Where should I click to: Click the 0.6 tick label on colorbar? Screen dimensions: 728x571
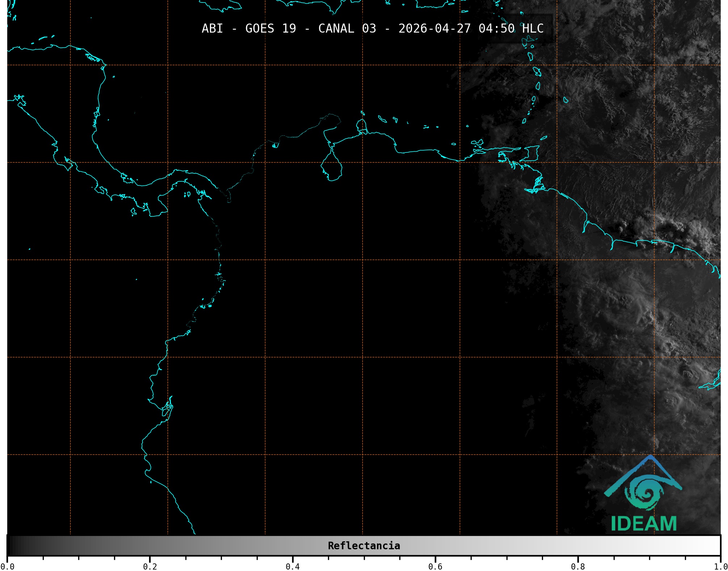435,566
